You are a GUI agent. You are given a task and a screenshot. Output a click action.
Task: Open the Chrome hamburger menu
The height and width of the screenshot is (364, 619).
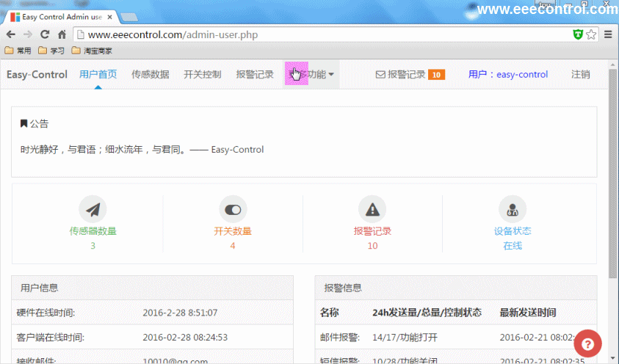point(608,34)
